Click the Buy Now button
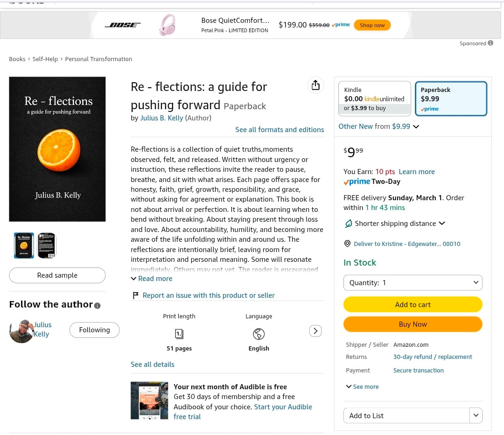 [x=413, y=324]
